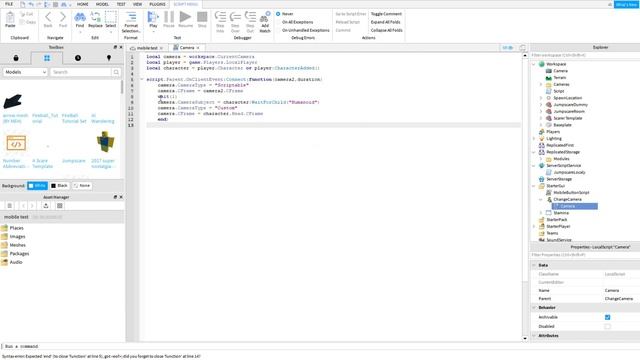Collapse the Behavior properties section
This screenshot has height=360, width=640.
(x=534, y=307)
